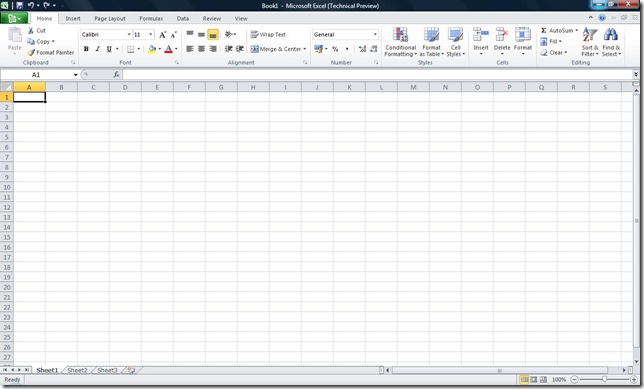Click Wrap Text
The image size is (644, 389).
(x=268, y=35)
